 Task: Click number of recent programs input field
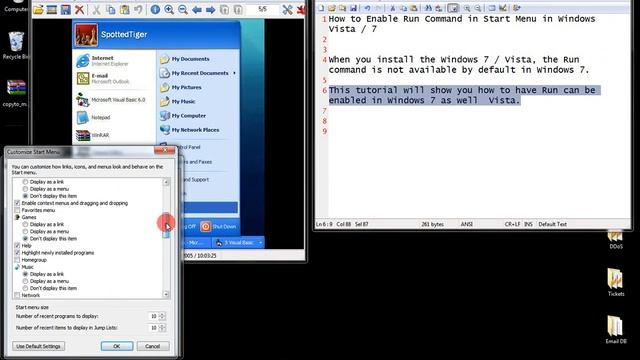coord(153,316)
